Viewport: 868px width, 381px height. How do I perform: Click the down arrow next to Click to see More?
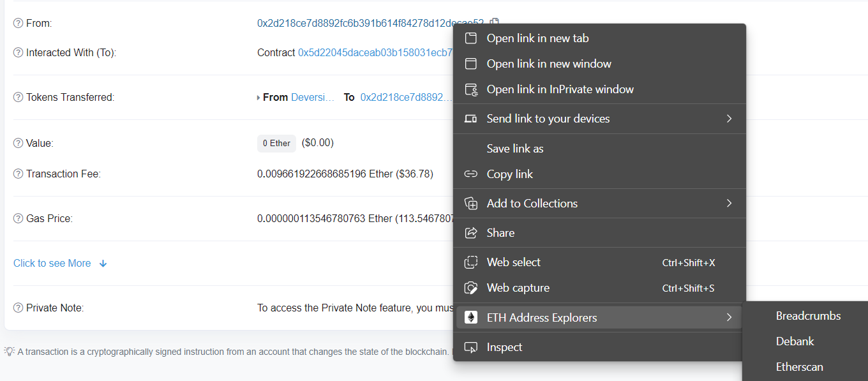(x=103, y=264)
